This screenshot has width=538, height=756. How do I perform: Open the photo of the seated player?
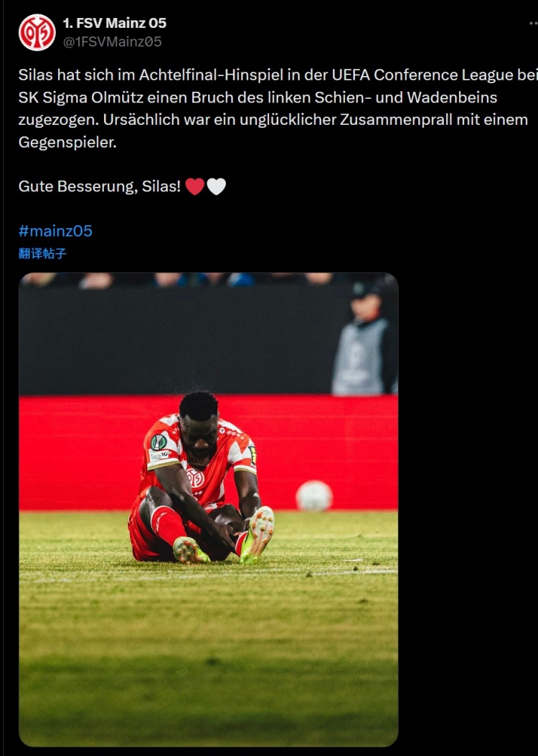click(x=208, y=510)
